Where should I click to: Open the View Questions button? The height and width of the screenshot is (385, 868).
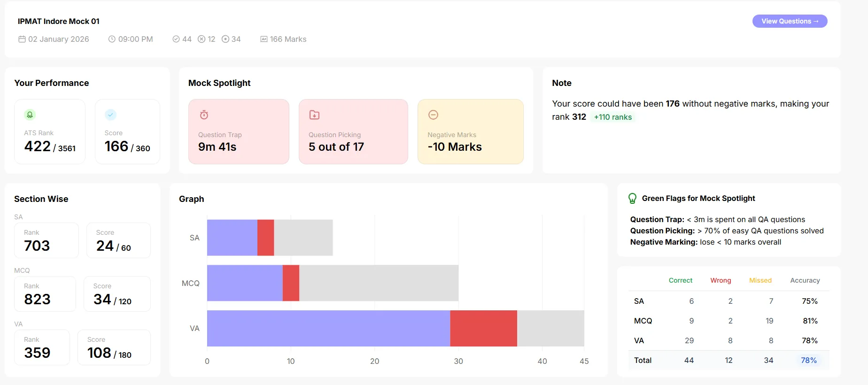coord(790,21)
